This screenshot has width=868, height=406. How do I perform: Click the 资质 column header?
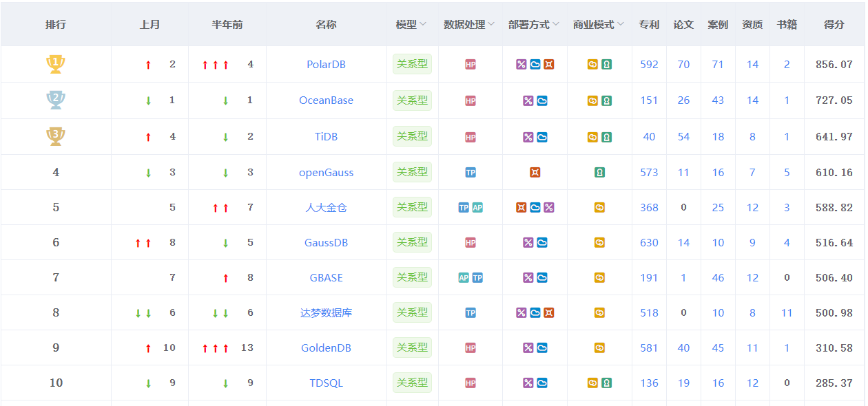click(x=752, y=24)
